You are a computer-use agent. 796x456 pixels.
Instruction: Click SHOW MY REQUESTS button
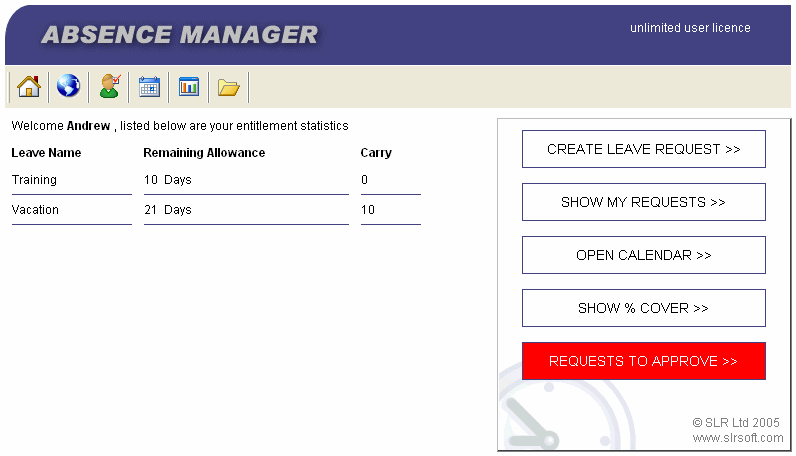644,202
